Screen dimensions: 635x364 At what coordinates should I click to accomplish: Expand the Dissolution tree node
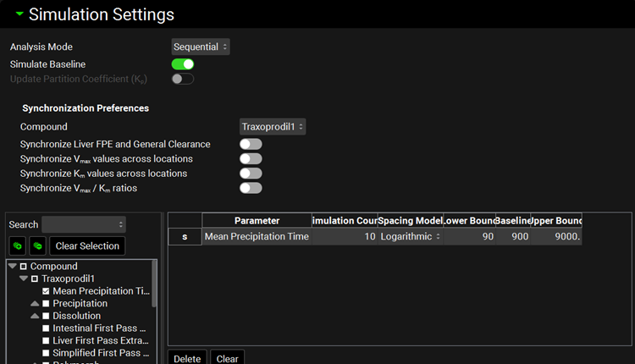pos(35,316)
